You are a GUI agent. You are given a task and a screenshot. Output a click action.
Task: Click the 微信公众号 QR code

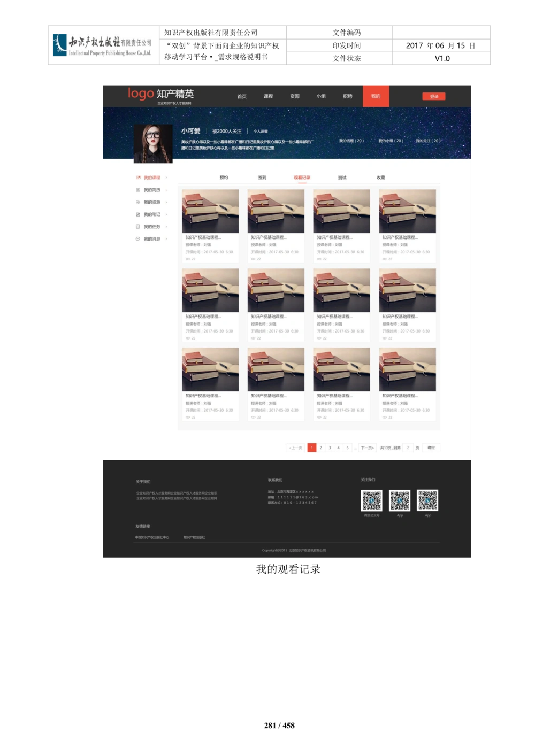coord(371,500)
